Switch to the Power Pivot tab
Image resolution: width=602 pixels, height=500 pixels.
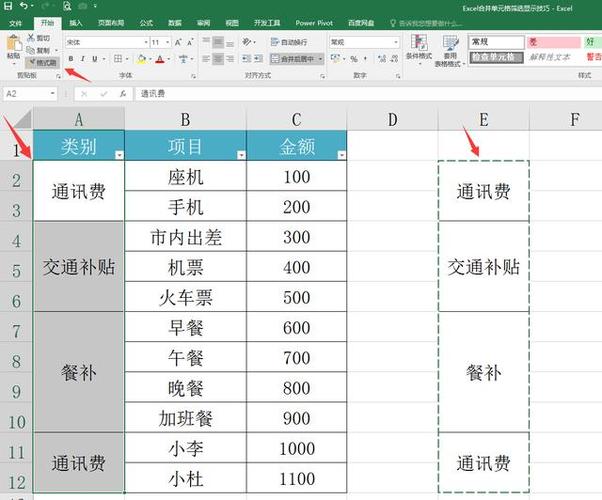(x=314, y=23)
